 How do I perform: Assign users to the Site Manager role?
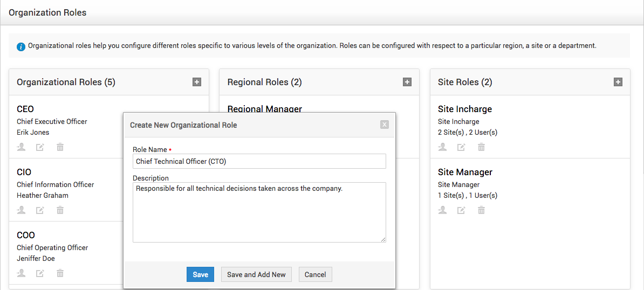point(443,210)
